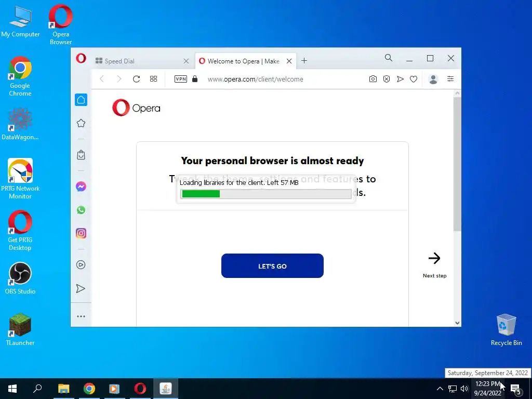Open Bookmarks star in sidebar
This screenshot has height=399, width=532.
click(81, 123)
